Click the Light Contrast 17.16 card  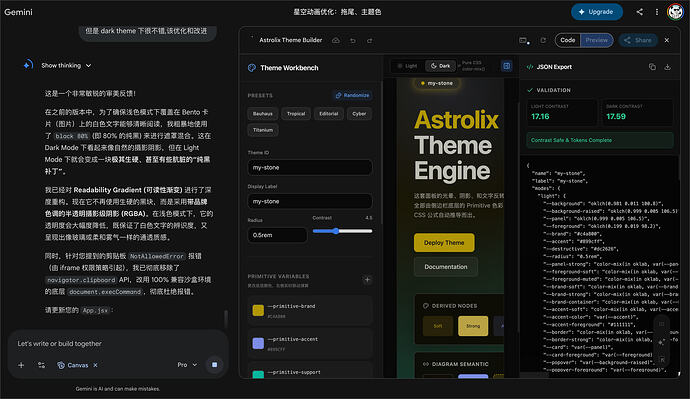[561, 113]
